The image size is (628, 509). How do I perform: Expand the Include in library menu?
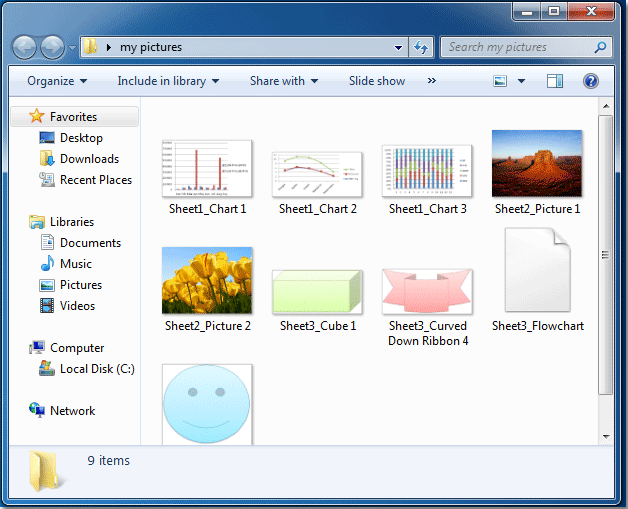168,81
